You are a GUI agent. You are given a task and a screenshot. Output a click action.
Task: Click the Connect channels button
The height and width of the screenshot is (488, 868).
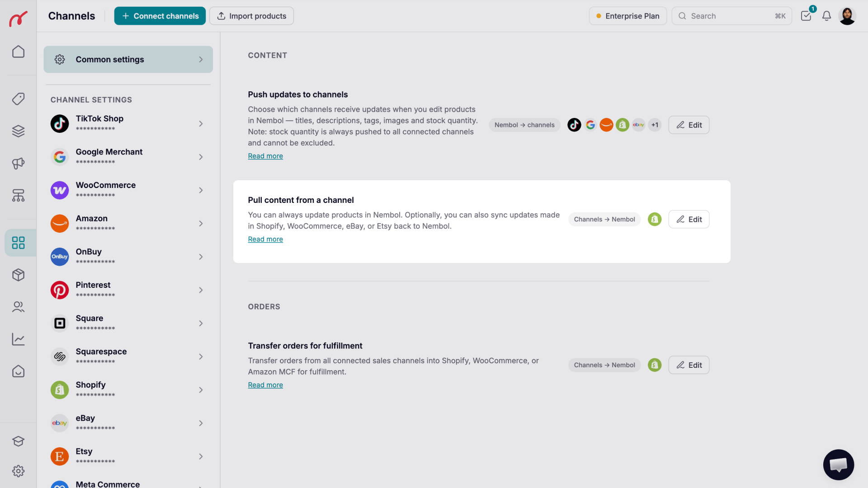(x=160, y=16)
